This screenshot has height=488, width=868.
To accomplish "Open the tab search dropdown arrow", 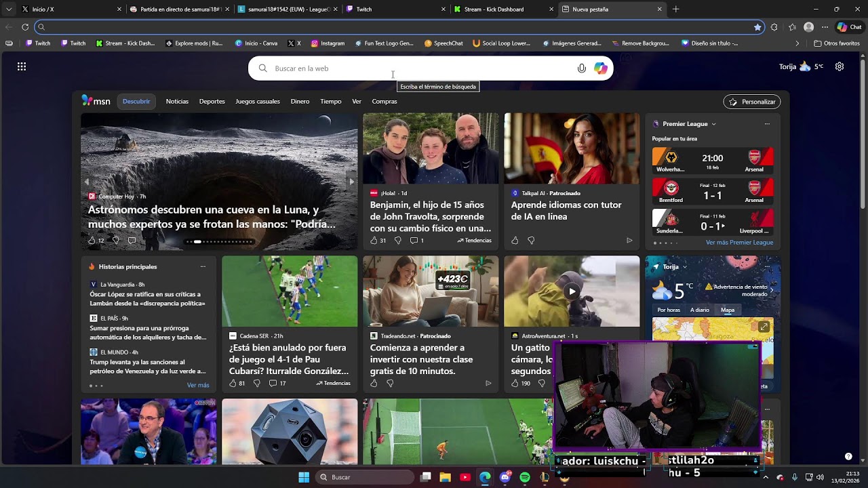I will tap(9, 9).
